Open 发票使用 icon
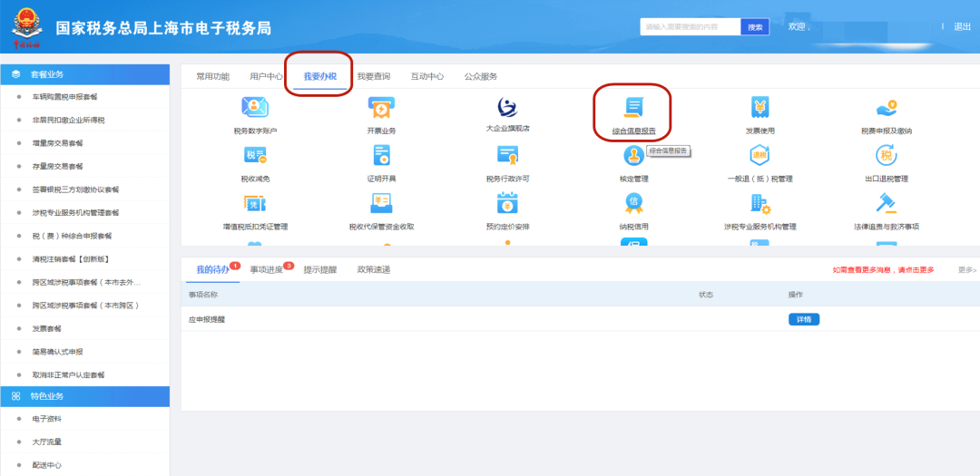Image resolution: width=980 pixels, height=476 pixels. click(760, 108)
